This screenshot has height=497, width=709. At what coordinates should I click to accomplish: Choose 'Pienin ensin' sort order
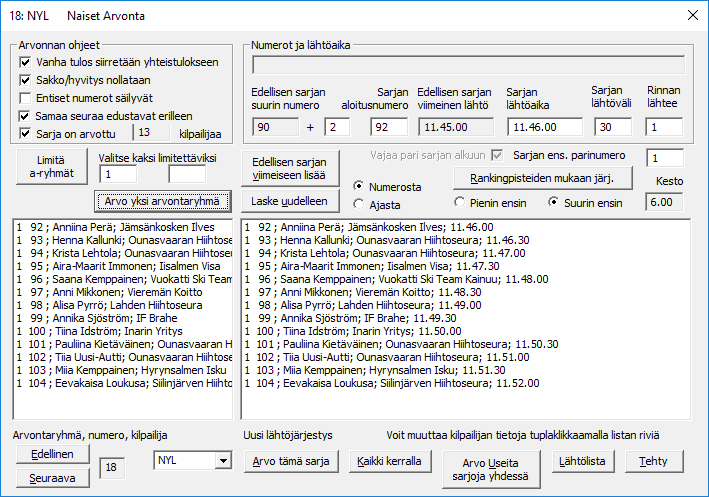[x=460, y=202]
